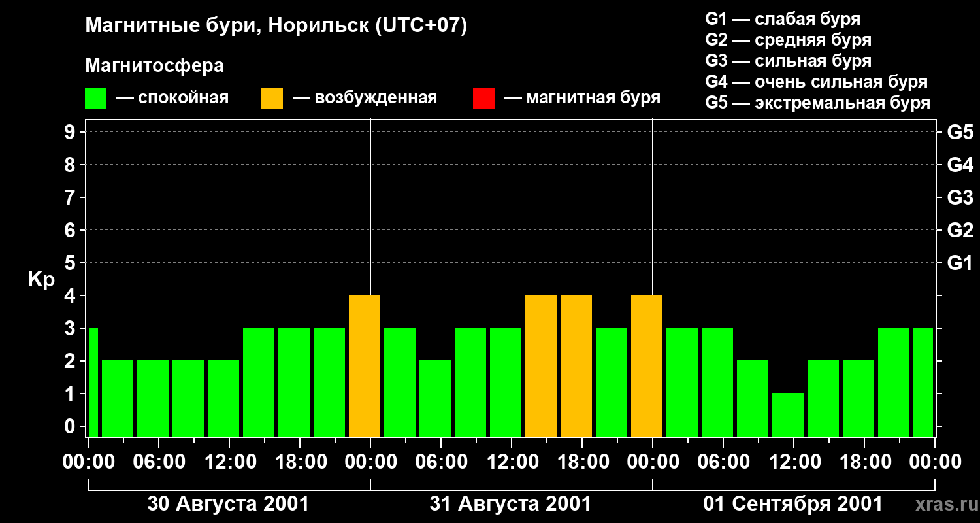Click the '31 Августа 2001' date label
980x523 pixels.
(x=510, y=504)
